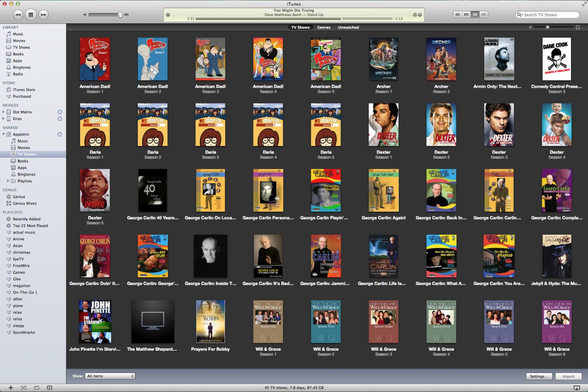Viewport: 588px width, 392px height.
Task: Open the Apps library
Action: coord(17,61)
